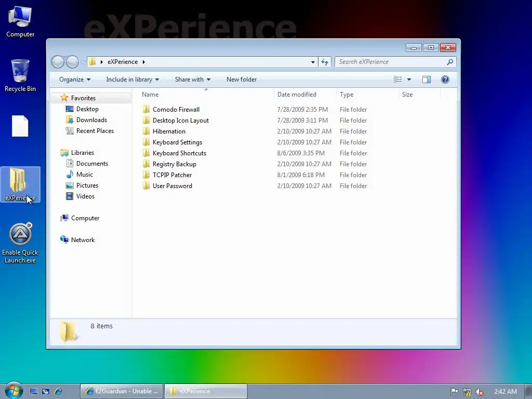Image resolution: width=532 pixels, height=399 pixels.
Task: Sort by Date modified column header
Action: (305, 95)
